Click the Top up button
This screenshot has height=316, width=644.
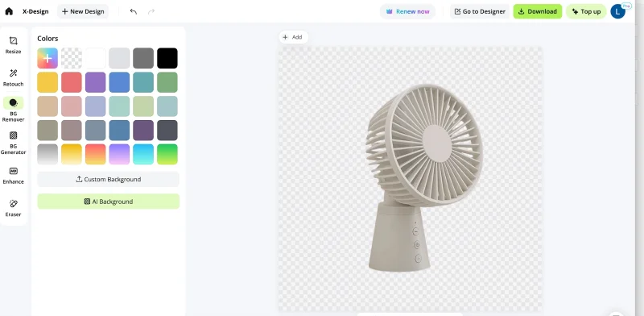coord(586,11)
